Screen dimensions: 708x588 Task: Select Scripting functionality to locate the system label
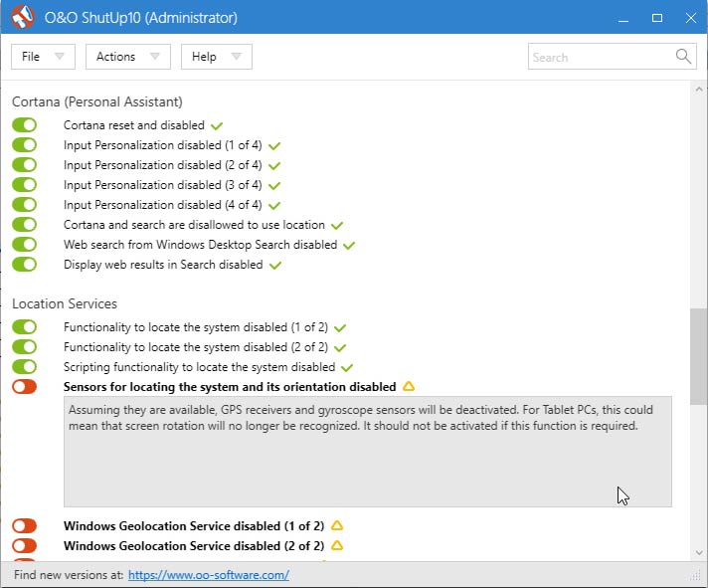(x=199, y=367)
